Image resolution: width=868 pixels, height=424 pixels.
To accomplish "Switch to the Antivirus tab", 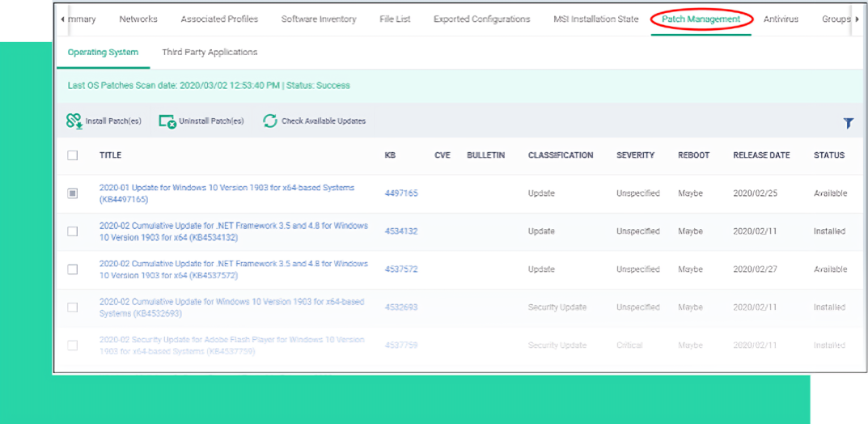I will tap(781, 19).
